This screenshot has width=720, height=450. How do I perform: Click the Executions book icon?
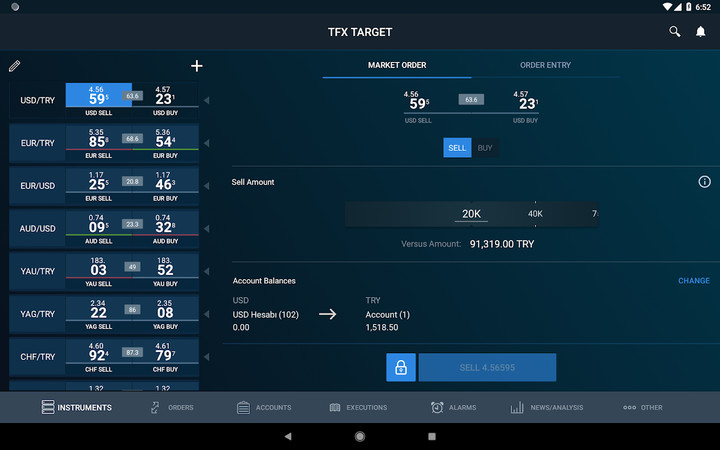335,407
